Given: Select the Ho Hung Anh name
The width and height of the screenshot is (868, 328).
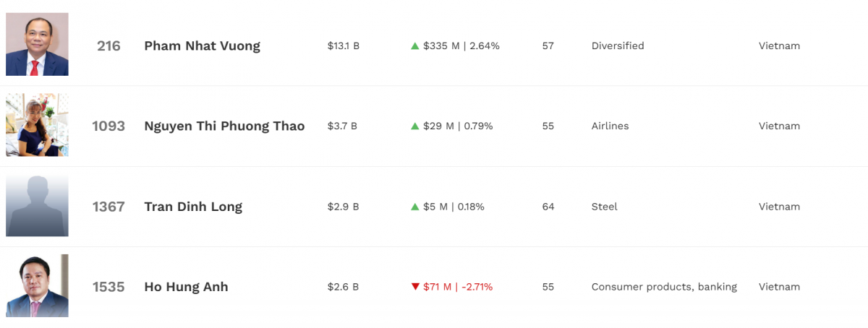Looking at the screenshot, I should click(x=186, y=287).
